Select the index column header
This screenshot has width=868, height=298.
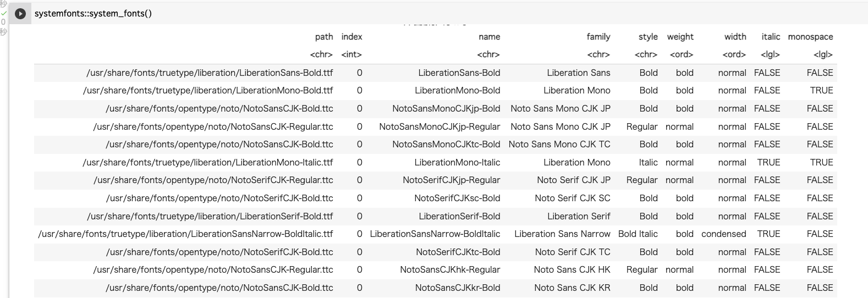coord(351,37)
